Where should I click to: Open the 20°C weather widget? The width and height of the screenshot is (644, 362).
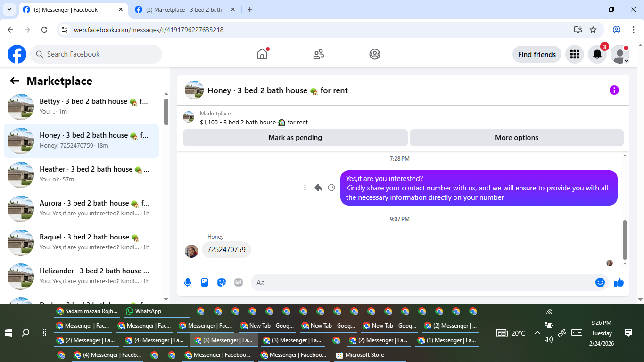tap(511, 333)
